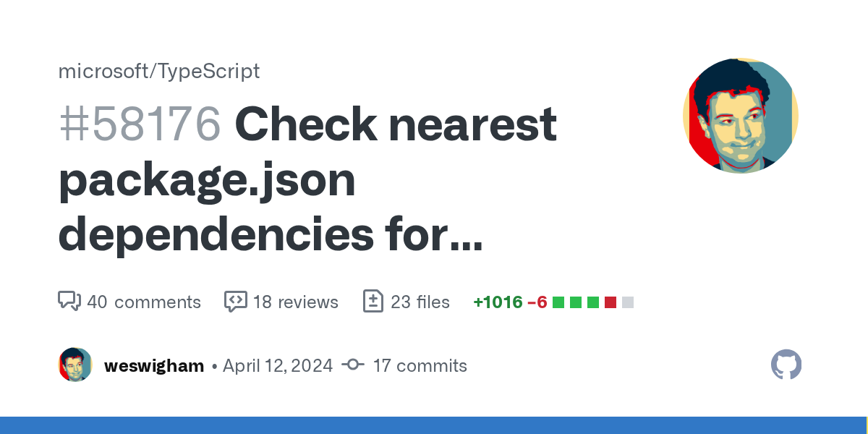The height and width of the screenshot is (434, 868).
Task: Click the commits node icon
Action: [x=353, y=365]
